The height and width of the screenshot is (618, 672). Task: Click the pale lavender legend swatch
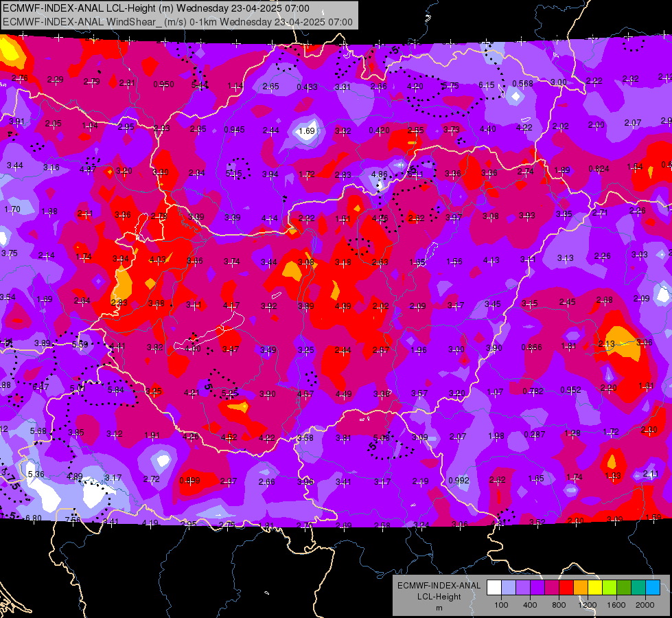508,588
